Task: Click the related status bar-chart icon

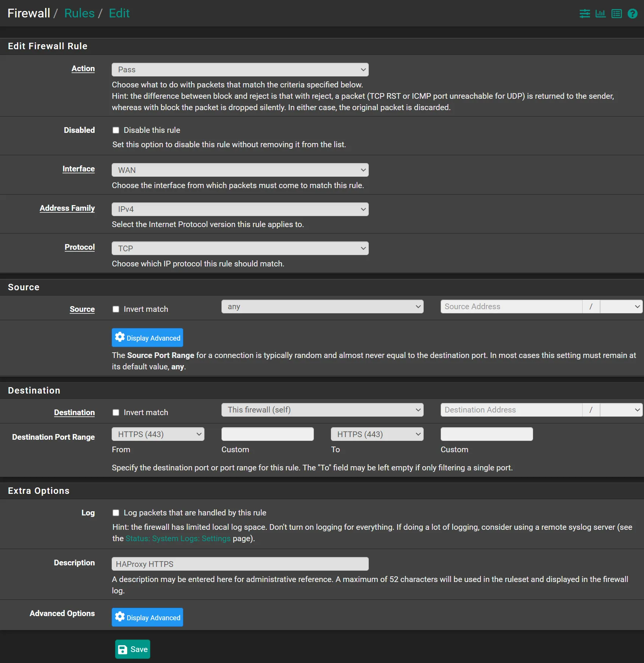Action: pyautogui.click(x=600, y=14)
